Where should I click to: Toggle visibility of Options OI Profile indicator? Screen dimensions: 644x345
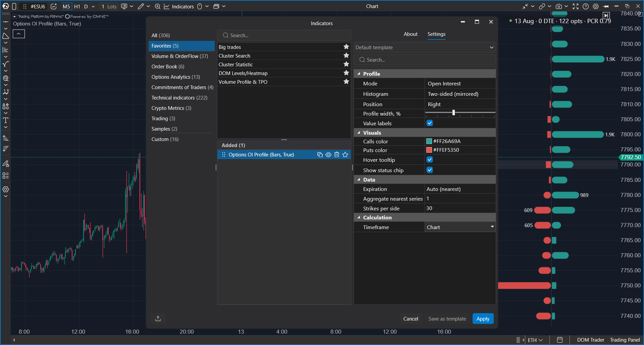(328, 155)
